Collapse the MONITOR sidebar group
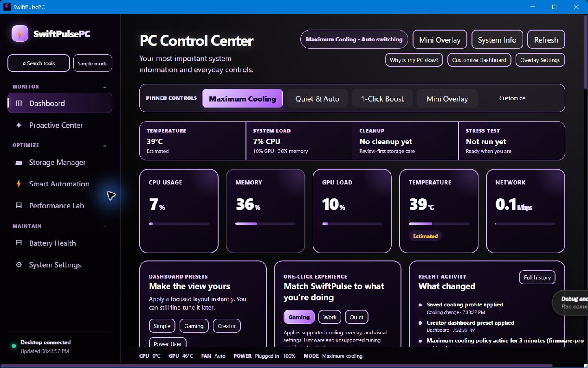The height and width of the screenshot is (368, 588). coord(105,87)
